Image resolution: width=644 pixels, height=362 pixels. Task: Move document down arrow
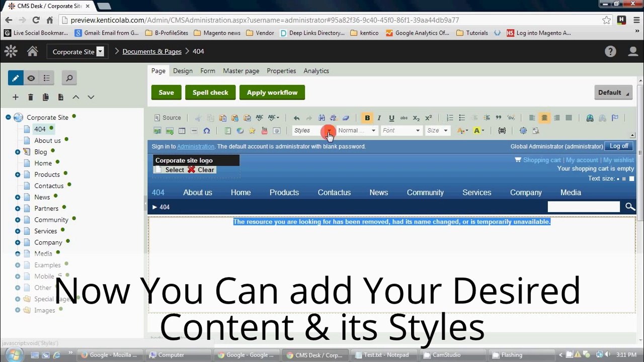tap(91, 97)
